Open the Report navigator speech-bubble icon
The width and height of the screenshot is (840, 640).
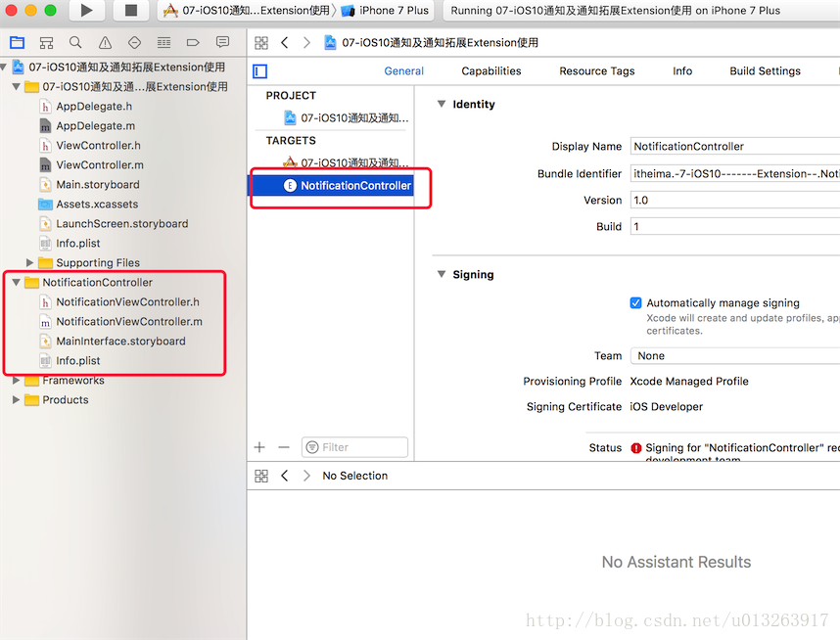click(222, 42)
